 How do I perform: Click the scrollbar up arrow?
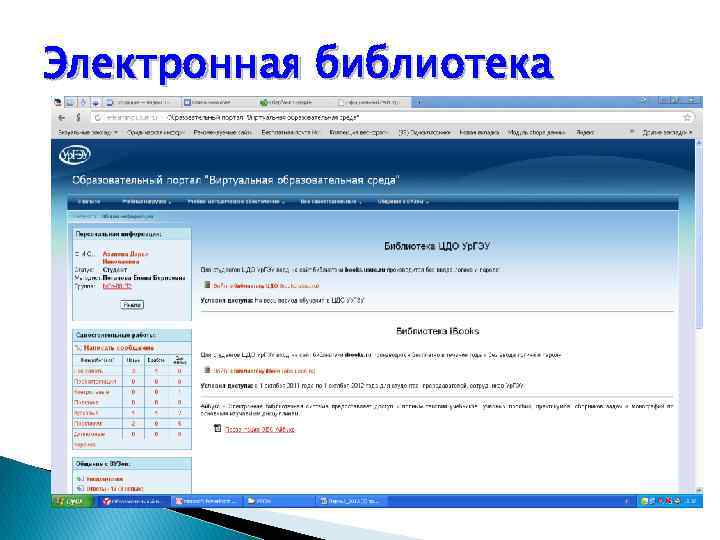coord(699,143)
